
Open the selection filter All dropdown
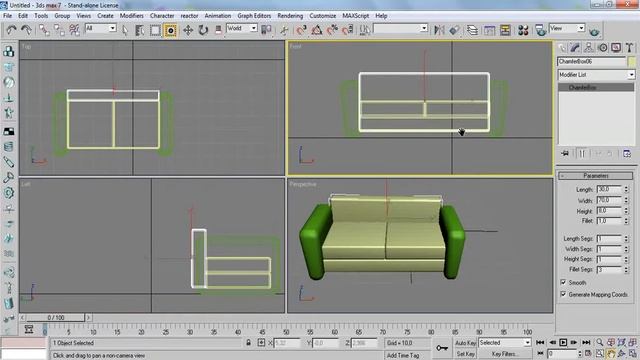[100, 28]
